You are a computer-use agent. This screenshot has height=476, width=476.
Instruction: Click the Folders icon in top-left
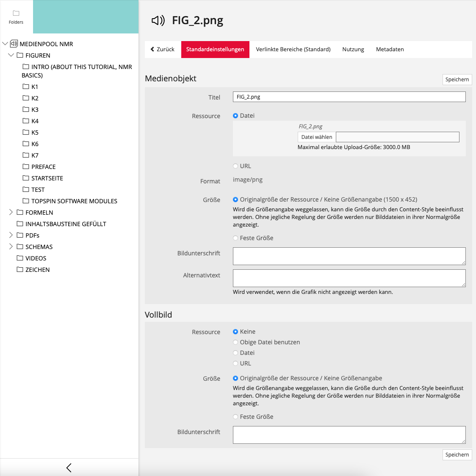[16, 14]
